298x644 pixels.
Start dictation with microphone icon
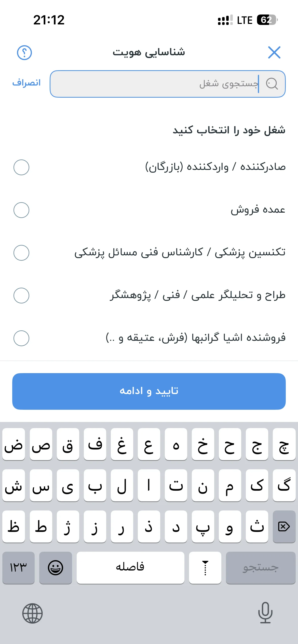pos(265,613)
